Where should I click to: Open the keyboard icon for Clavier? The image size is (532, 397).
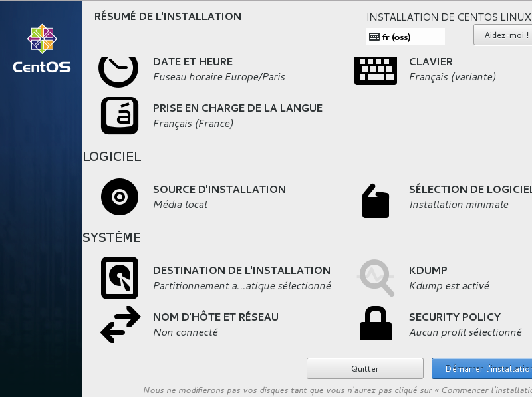375,70
